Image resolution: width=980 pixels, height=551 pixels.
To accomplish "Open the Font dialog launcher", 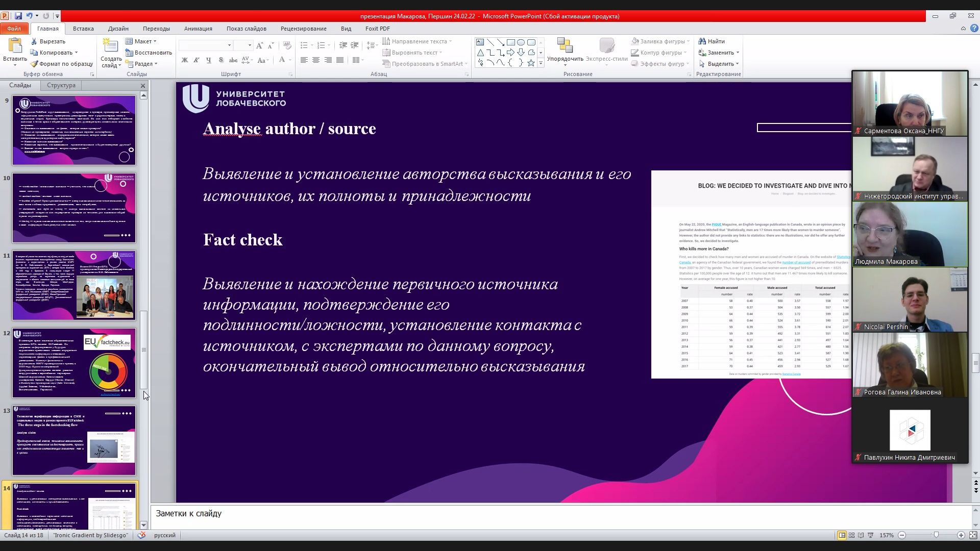I will click(x=291, y=74).
